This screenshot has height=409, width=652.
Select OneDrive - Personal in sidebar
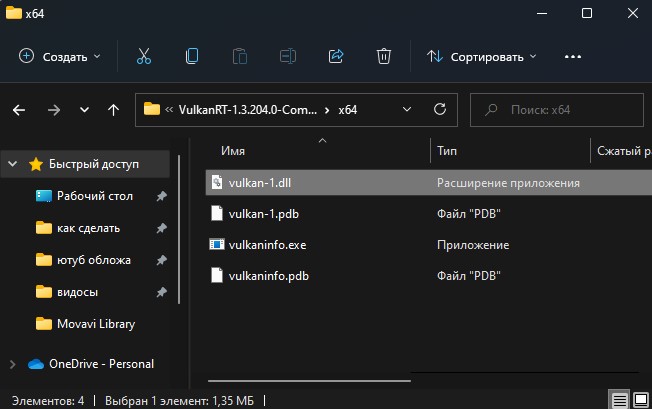(101, 364)
